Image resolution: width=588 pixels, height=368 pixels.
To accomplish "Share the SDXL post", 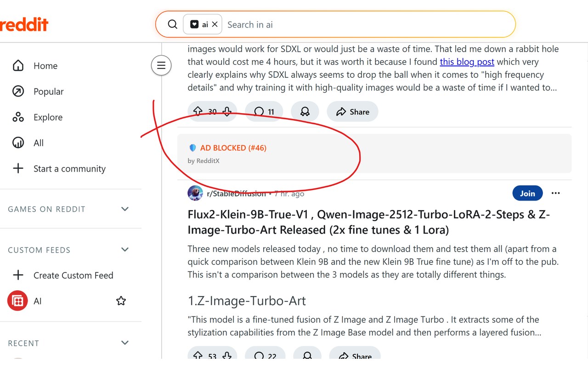I will click(352, 111).
